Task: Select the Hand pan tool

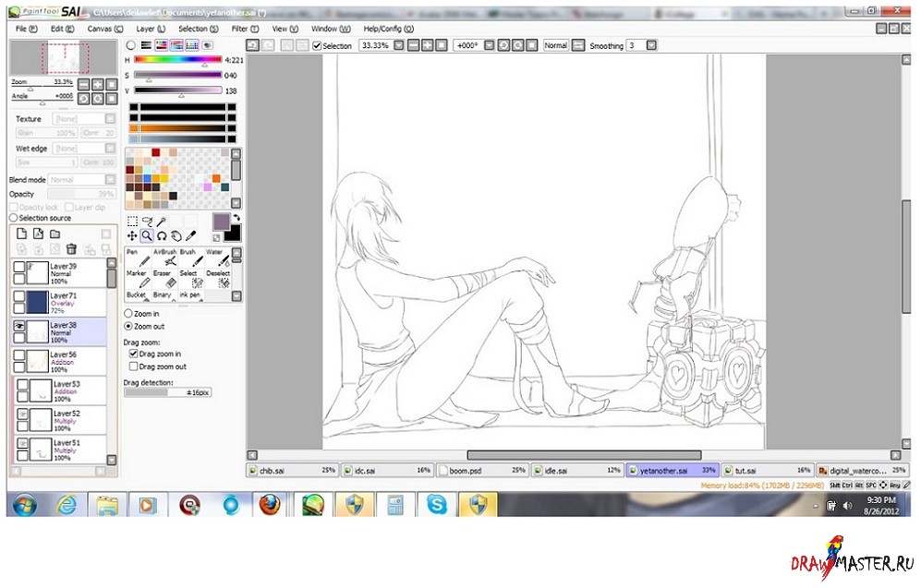Action: point(176,236)
